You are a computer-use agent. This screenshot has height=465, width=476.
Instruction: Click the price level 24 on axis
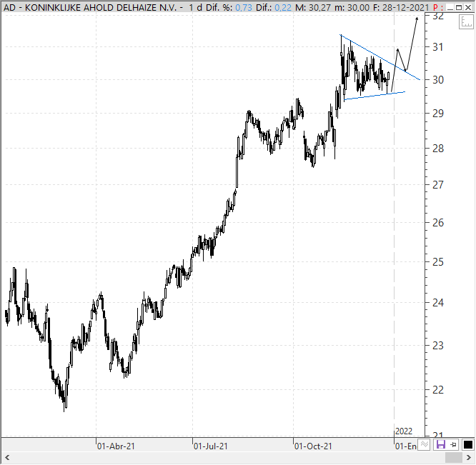(x=438, y=303)
